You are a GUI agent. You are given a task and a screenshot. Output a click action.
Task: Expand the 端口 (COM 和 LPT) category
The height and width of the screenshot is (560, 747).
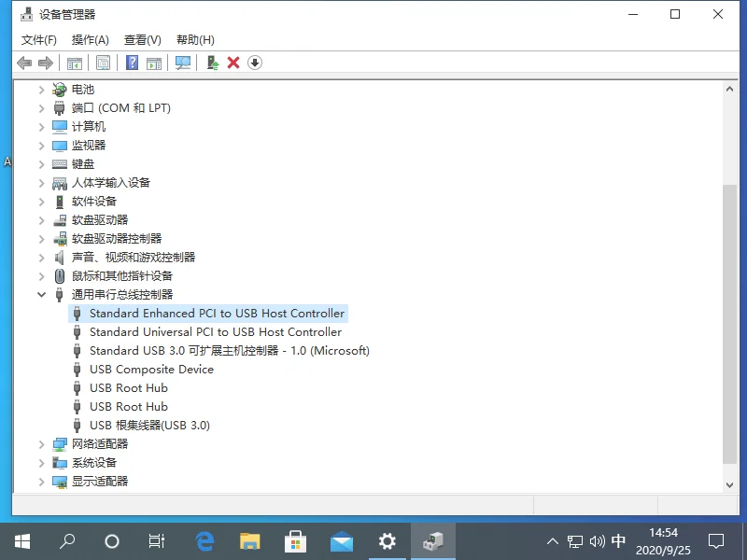coord(41,108)
